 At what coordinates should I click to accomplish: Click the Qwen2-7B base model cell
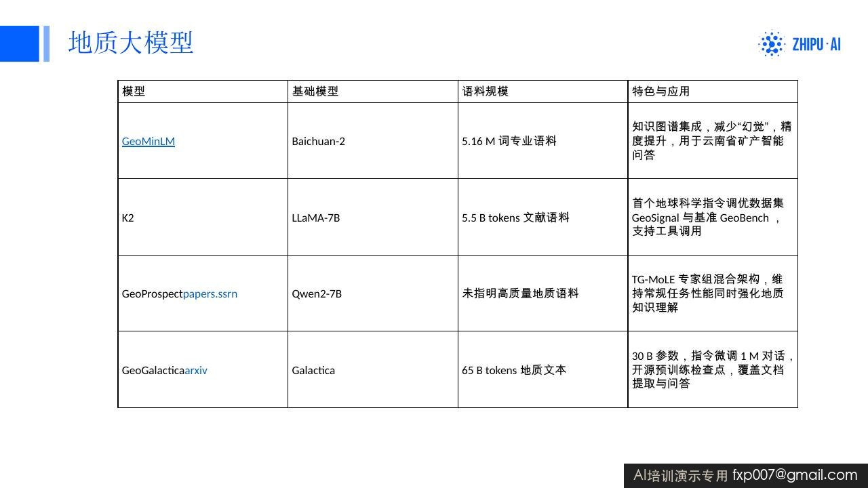(373, 293)
